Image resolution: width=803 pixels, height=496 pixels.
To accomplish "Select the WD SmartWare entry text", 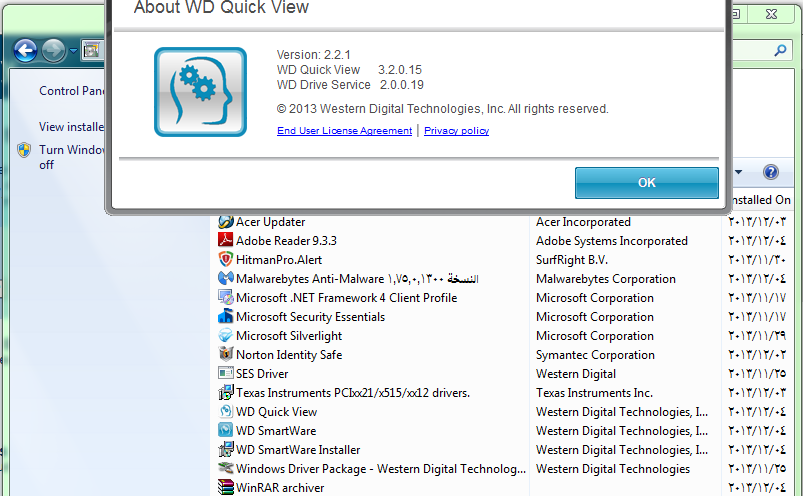I will (x=276, y=430).
